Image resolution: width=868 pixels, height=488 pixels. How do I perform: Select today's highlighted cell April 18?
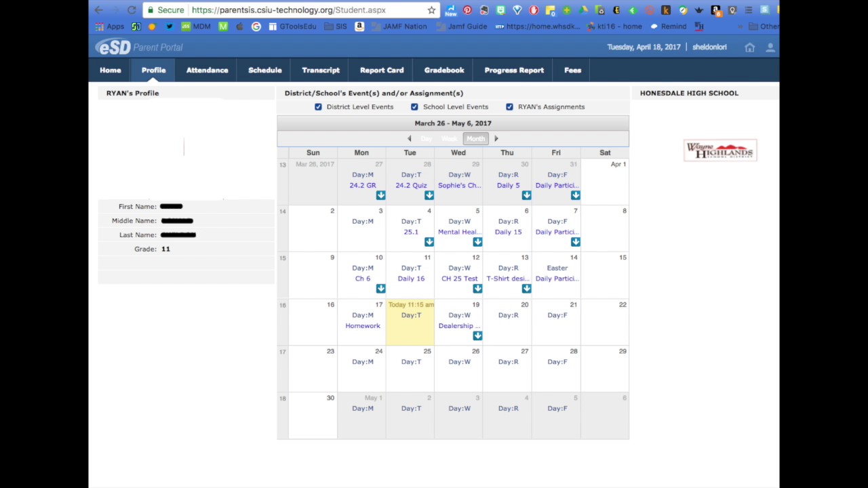[410, 323]
